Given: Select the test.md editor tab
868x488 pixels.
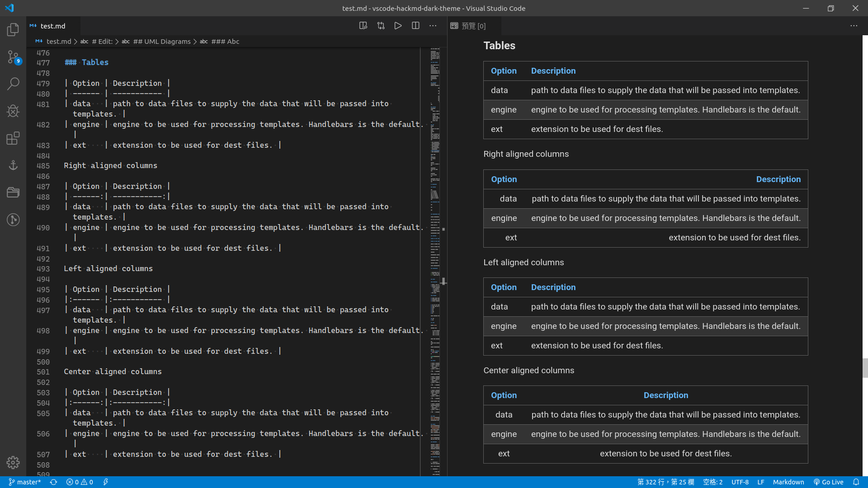Looking at the screenshot, I should pos(52,26).
